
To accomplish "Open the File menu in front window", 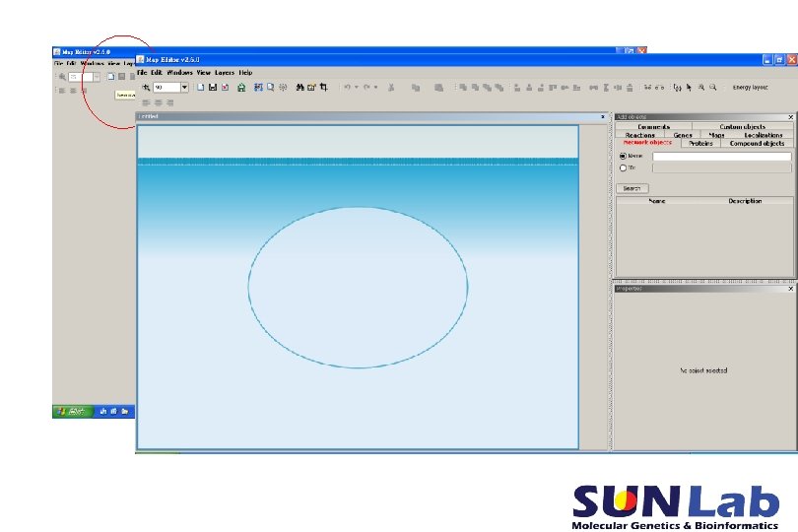I will click(142, 73).
